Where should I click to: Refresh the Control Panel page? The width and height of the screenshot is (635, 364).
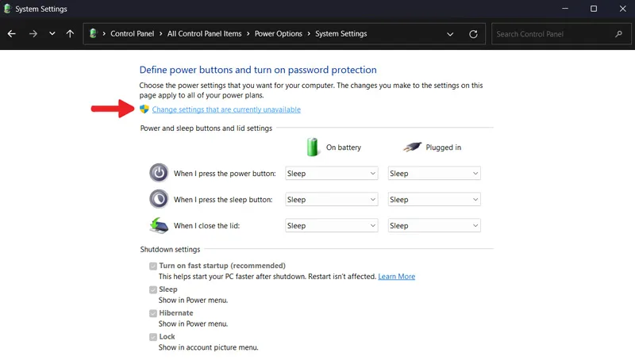tap(473, 34)
